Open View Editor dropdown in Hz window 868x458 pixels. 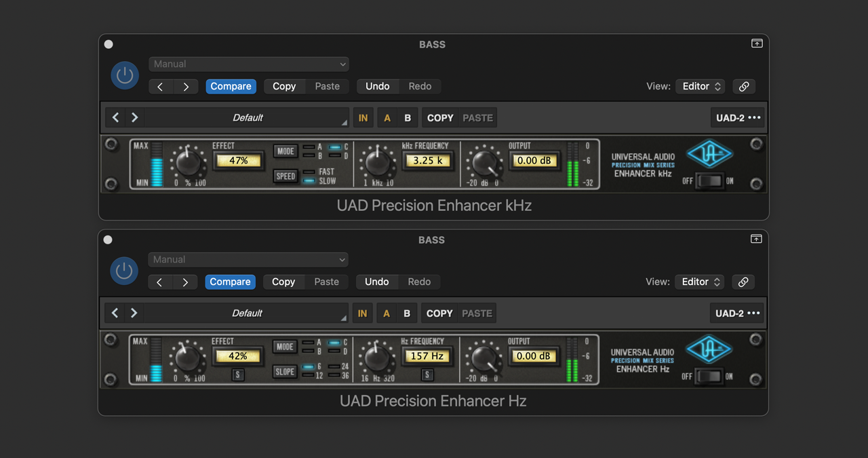699,282
